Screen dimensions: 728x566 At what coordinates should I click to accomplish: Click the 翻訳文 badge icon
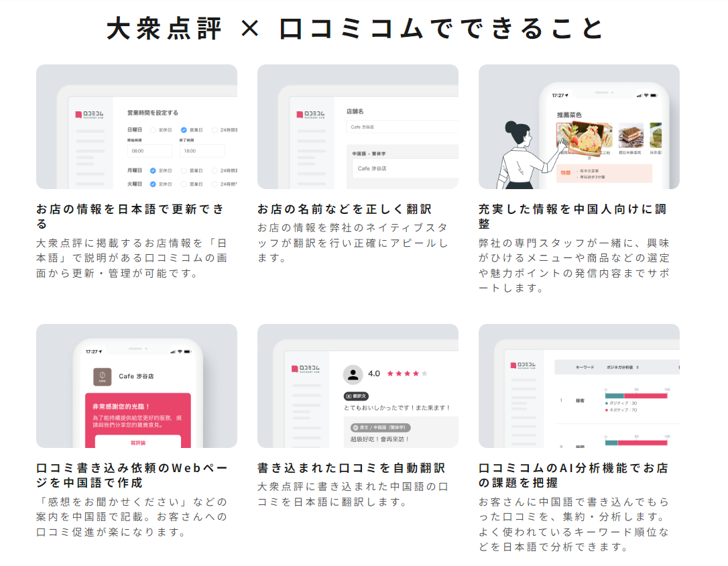pos(356,396)
